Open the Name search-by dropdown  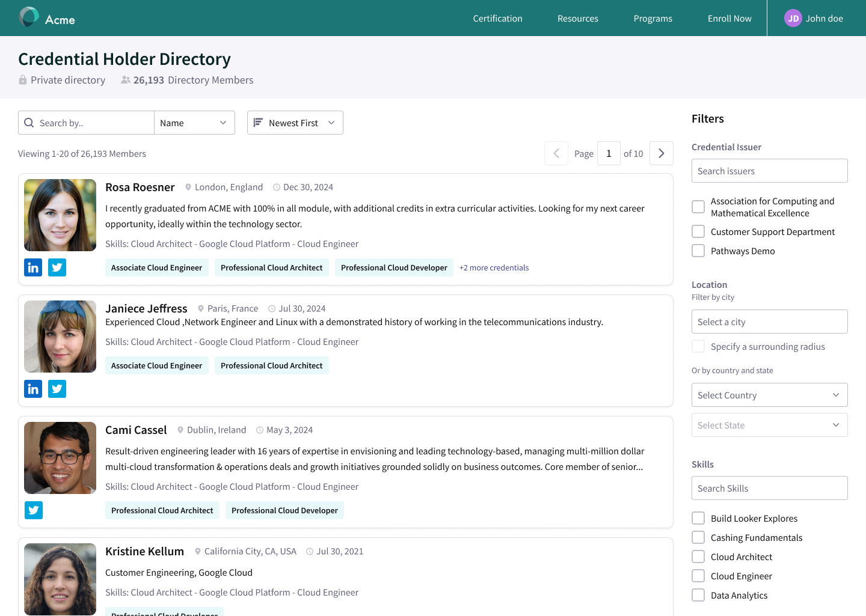(194, 123)
